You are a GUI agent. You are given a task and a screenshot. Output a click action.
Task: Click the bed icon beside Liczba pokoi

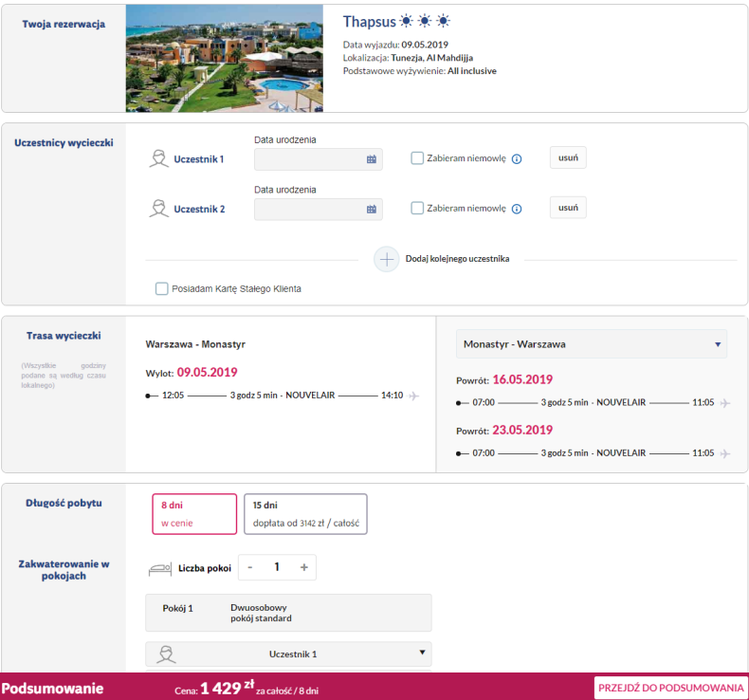pyautogui.click(x=160, y=568)
